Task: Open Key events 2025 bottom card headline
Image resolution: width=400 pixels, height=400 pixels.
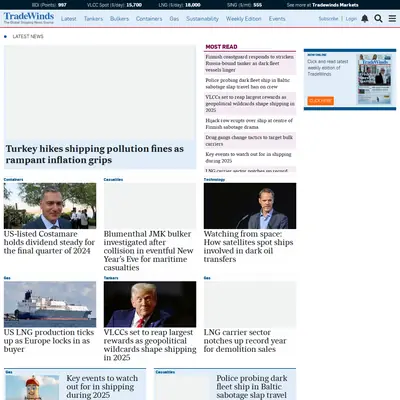Action: tap(102, 387)
